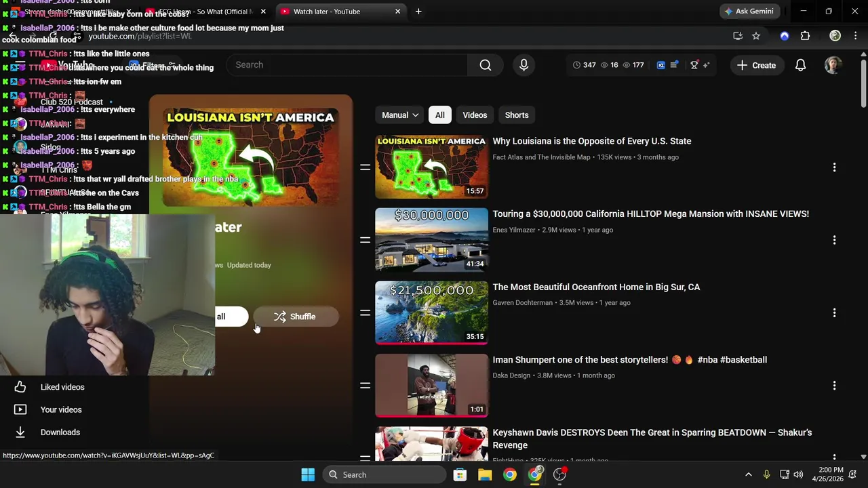Open the Downloads arrow icon in sidebar
This screenshot has width=868, height=488.
(20, 432)
